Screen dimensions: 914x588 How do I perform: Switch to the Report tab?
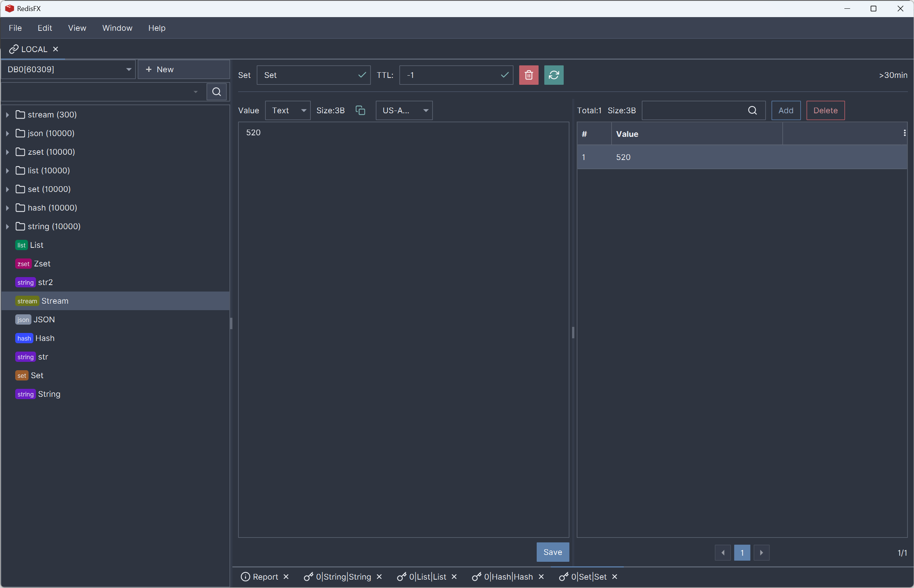(x=264, y=577)
